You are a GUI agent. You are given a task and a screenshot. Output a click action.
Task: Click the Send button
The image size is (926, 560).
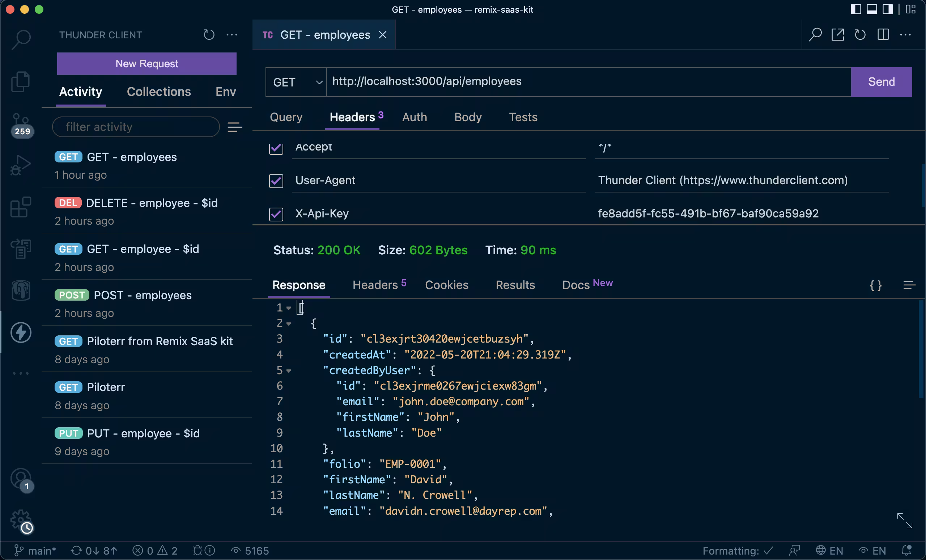pos(881,82)
